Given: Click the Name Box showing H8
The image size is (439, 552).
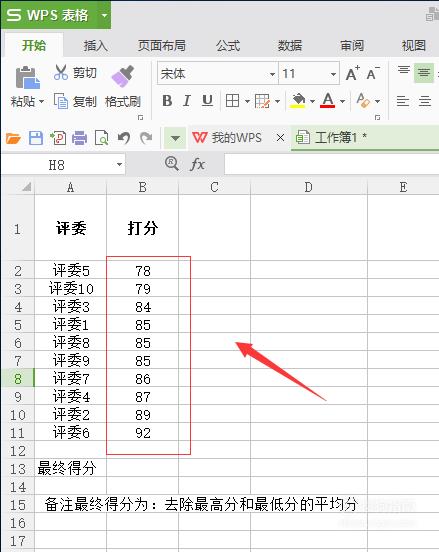Looking at the screenshot, I should (x=57, y=164).
